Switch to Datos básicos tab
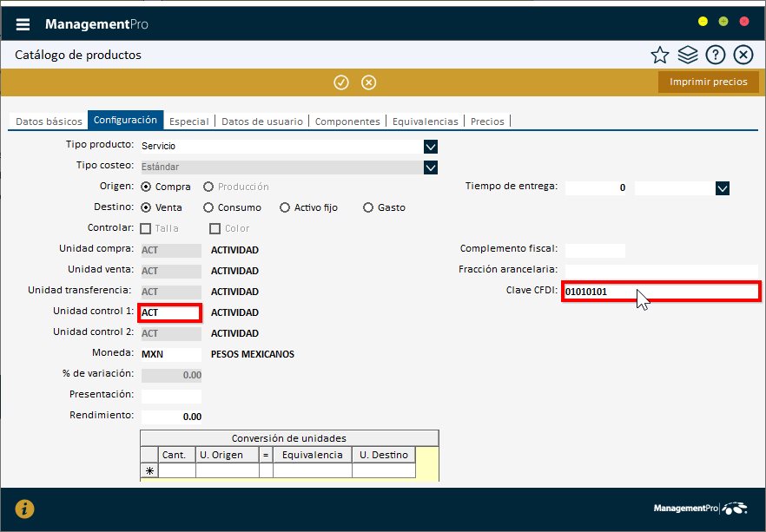The height and width of the screenshot is (532, 766). pyautogui.click(x=49, y=122)
